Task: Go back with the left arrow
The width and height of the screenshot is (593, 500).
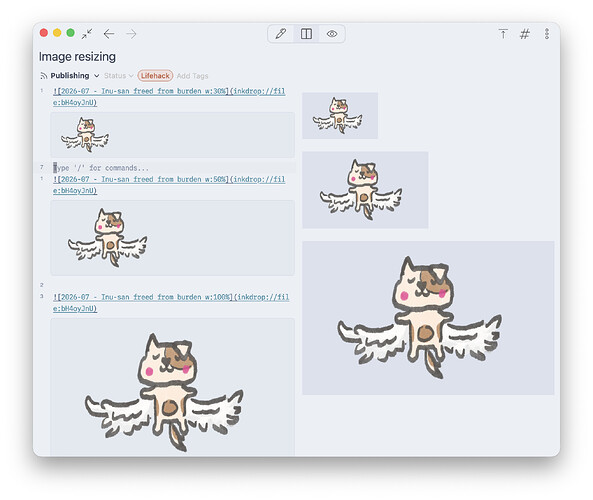Action: pos(109,34)
